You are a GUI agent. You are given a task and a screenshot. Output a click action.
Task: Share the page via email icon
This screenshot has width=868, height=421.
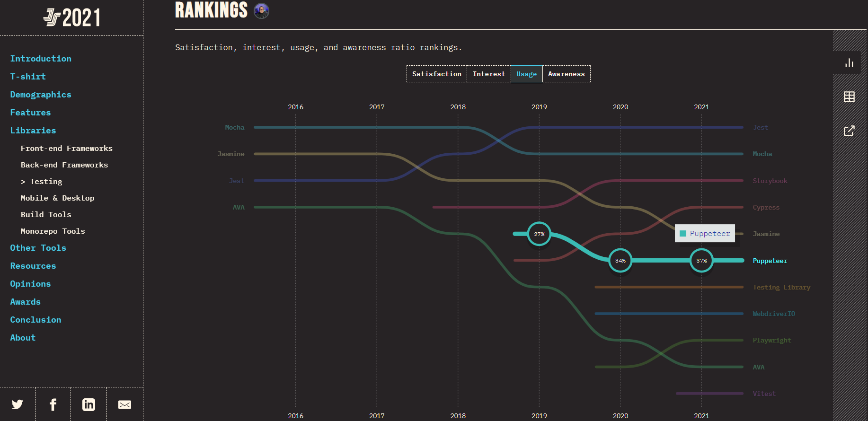[124, 404]
